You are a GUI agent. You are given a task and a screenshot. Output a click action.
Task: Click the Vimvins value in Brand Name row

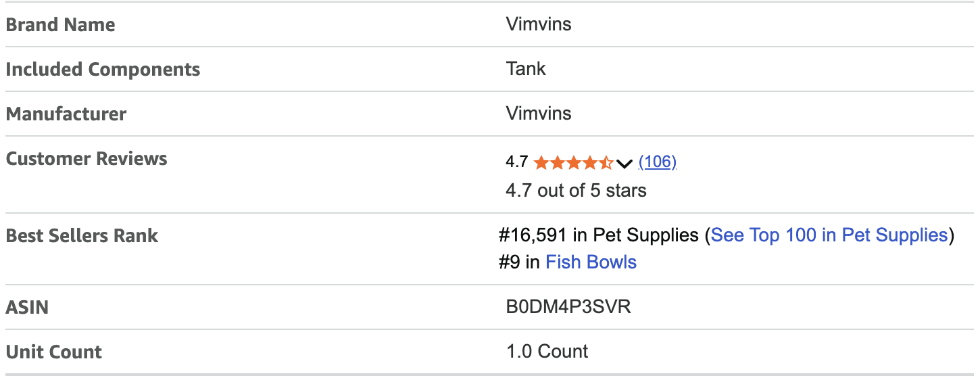click(x=539, y=24)
